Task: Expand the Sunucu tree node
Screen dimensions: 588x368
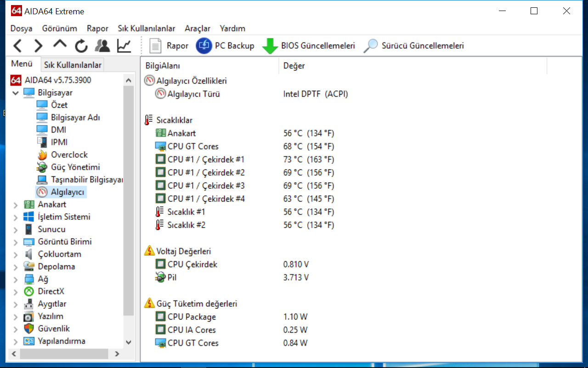Action: pos(16,230)
